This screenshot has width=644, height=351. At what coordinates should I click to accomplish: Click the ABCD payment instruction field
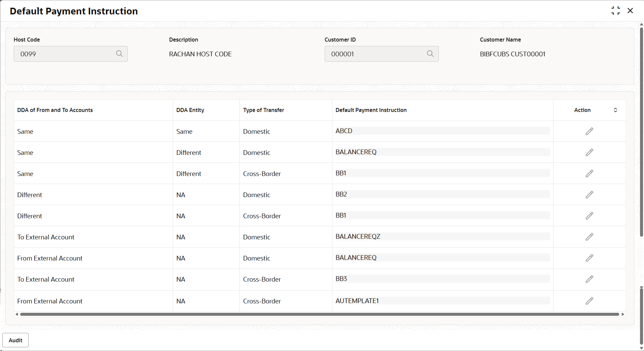click(x=442, y=131)
